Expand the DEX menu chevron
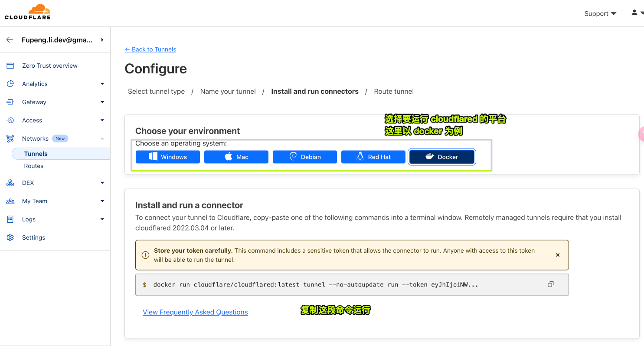 point(102,183)
